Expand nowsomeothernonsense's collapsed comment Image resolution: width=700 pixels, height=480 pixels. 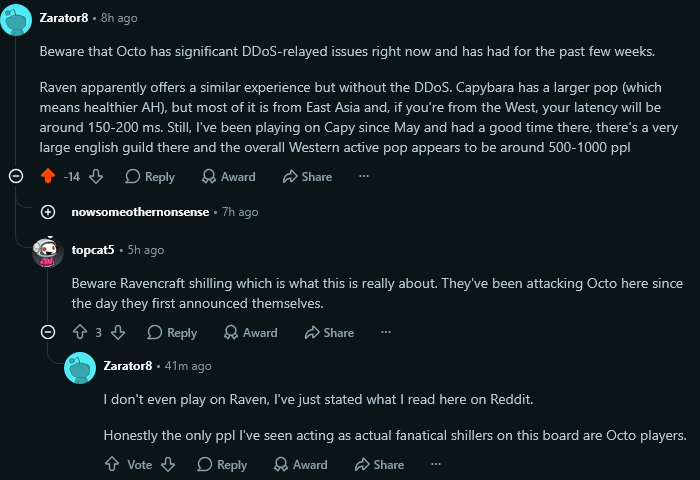pos(48,212)
